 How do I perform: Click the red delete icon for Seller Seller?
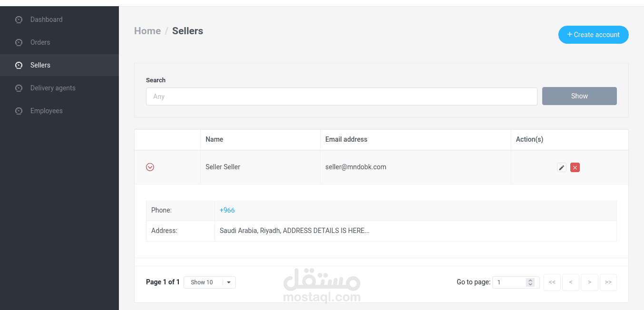[575, 167]
